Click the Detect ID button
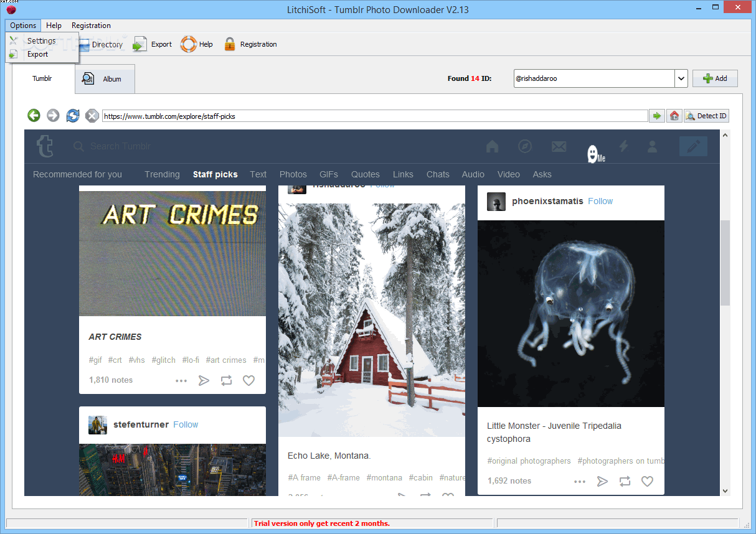The height and width of the screenshot is (534, 756). (706, 116)
